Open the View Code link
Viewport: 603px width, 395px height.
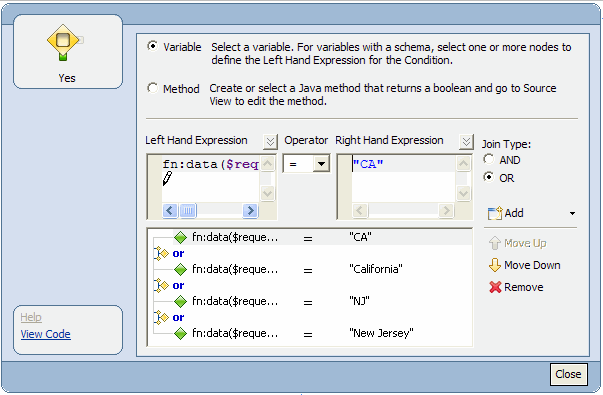[45, 334]
